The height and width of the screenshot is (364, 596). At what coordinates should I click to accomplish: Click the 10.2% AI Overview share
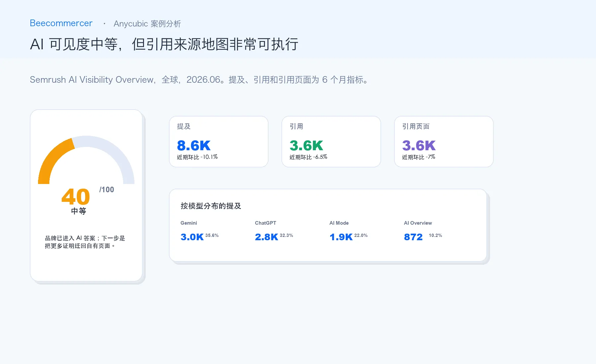pyautogui.click(x=435, y=236)
